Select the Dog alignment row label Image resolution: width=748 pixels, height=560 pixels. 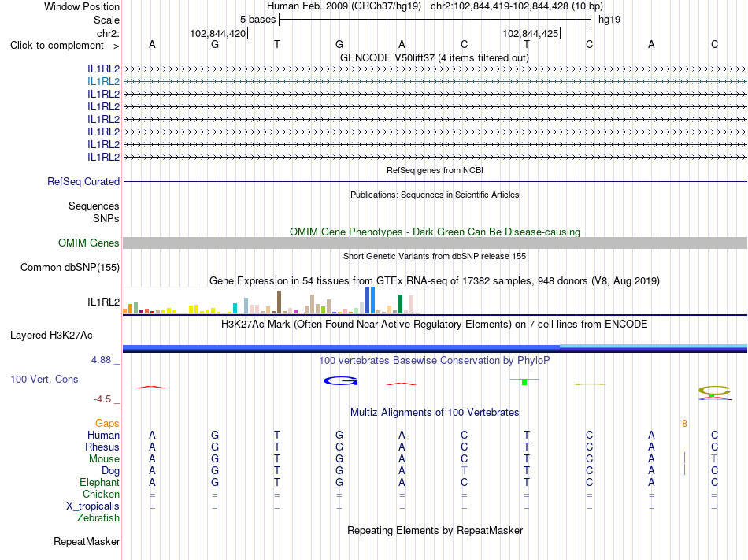111,471
